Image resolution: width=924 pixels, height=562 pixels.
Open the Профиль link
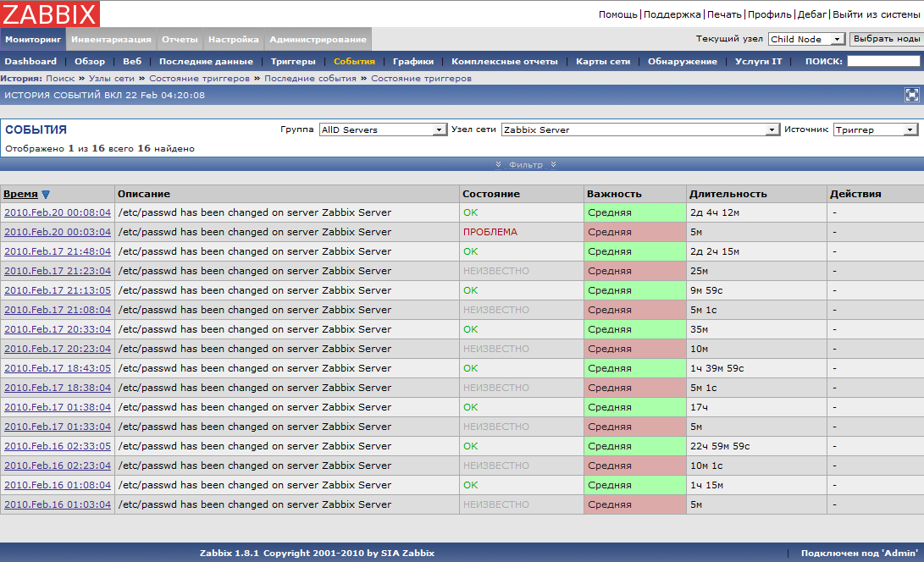tap(770, 14)
